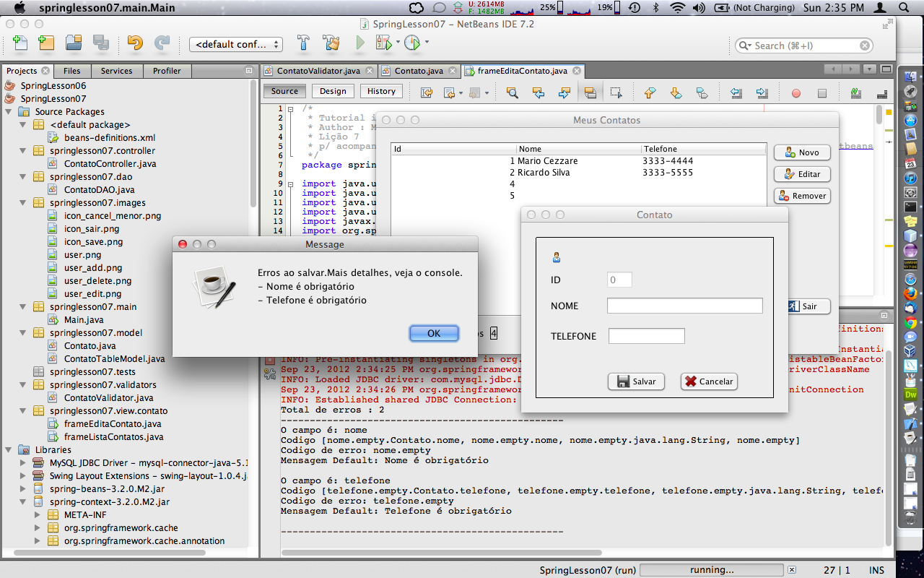Click the TELEFONE text field
Image resolution: width=924 pixels, height=578 pixels.
tap(647, 336)
